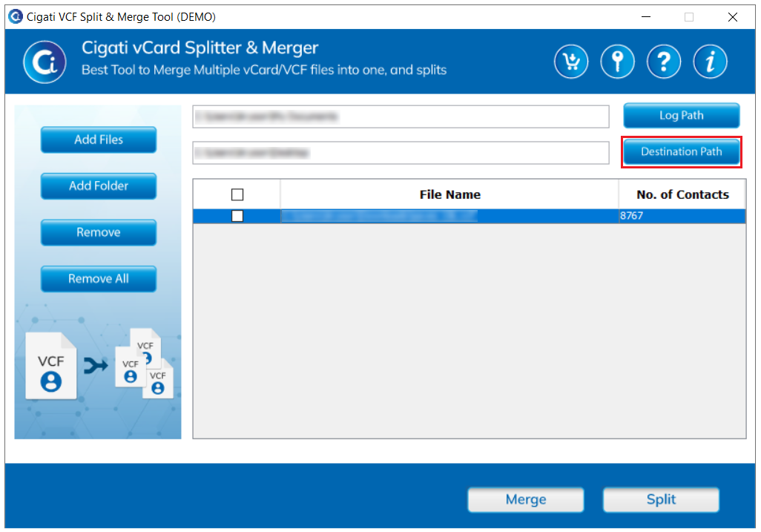
Task: Focus the destination path text field
Action: coord(401,153)
